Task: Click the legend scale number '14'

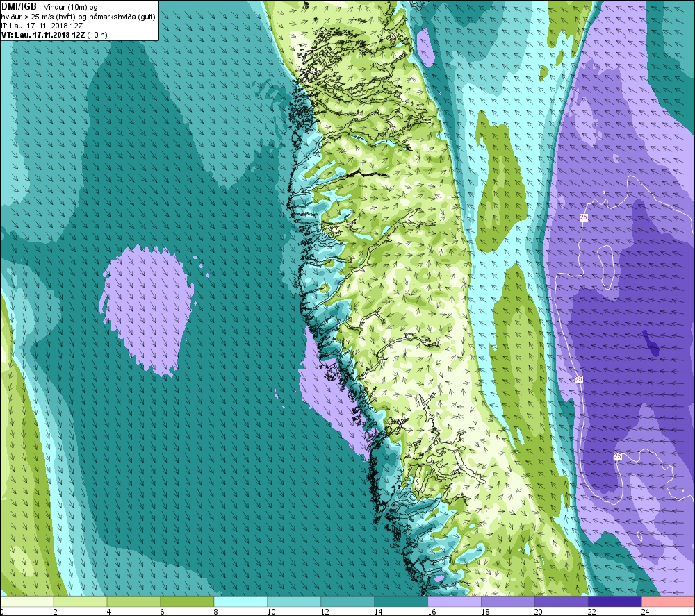Action: coord(378,612)
